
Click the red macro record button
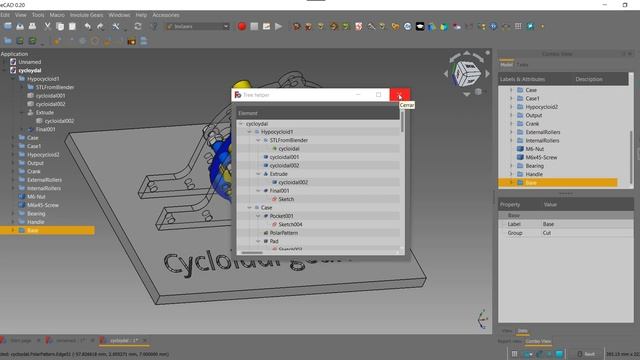[242, 27]
